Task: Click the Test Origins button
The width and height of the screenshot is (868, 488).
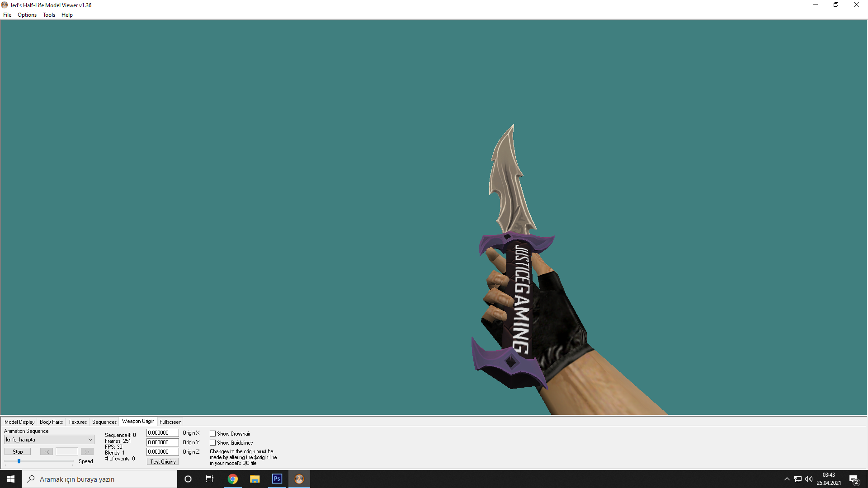Action: 163,461
